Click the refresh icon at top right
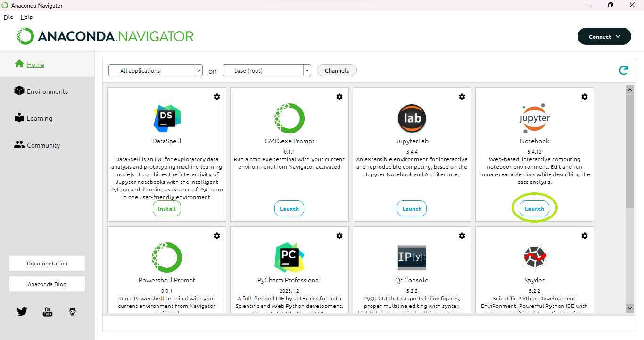This screenshot has height=340, width=644. pos(624,70)
